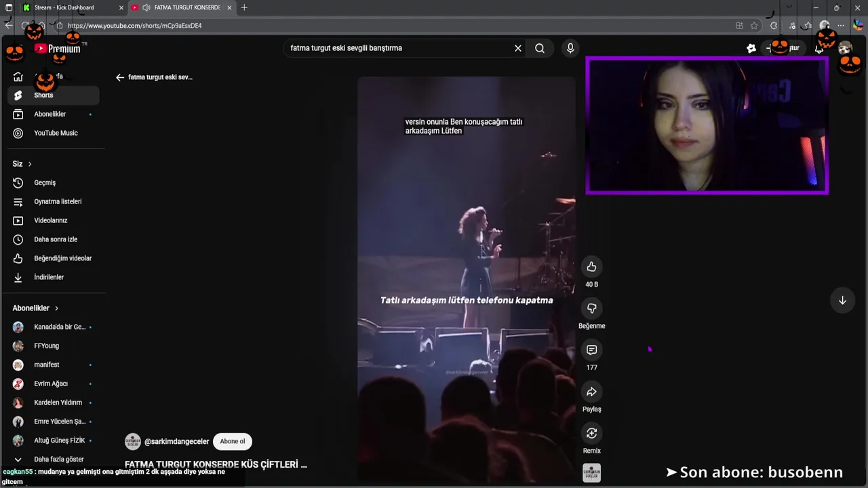
Task: Switch to Stream - Kick Dashboard tab
Action: click(72, 7)
